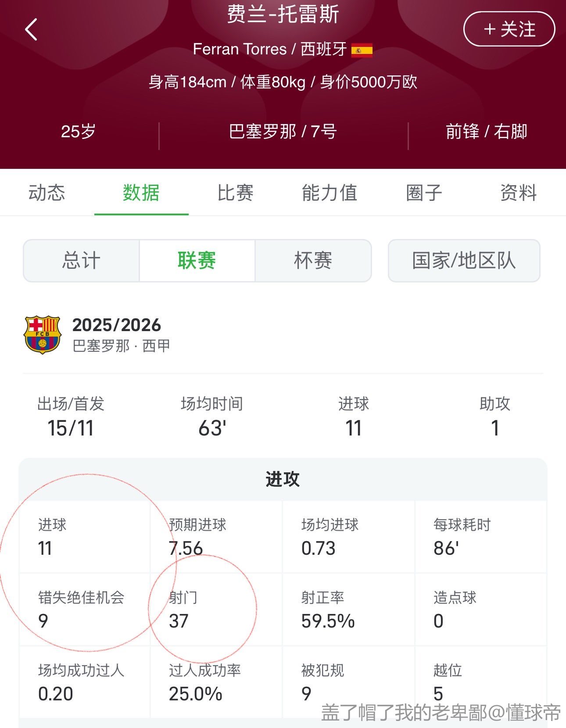Select the 联赛 stats filter
Viewport: 566px width, 728px height.
pyautogui.click(x=197, y=261)
